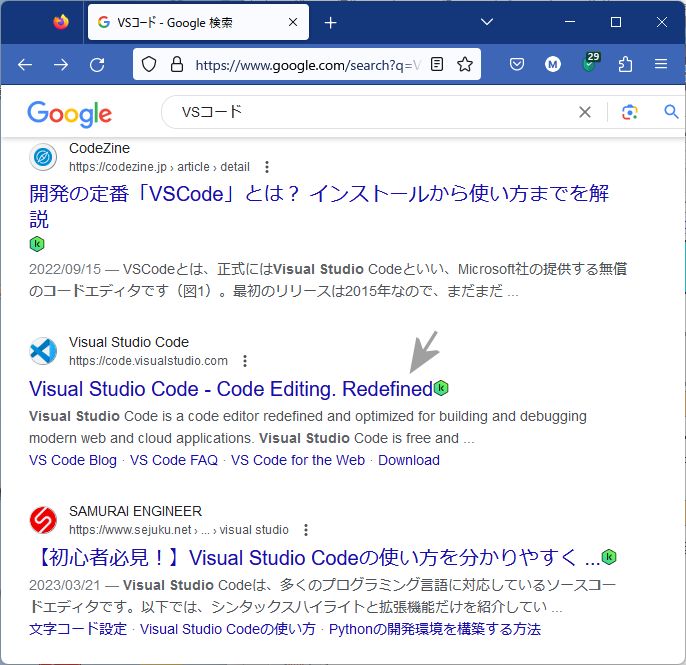
Task: Open 【初心者必見！】Visual Studio Codeの使い方 result
Action: pyautogui.click(x=315, y=558)
